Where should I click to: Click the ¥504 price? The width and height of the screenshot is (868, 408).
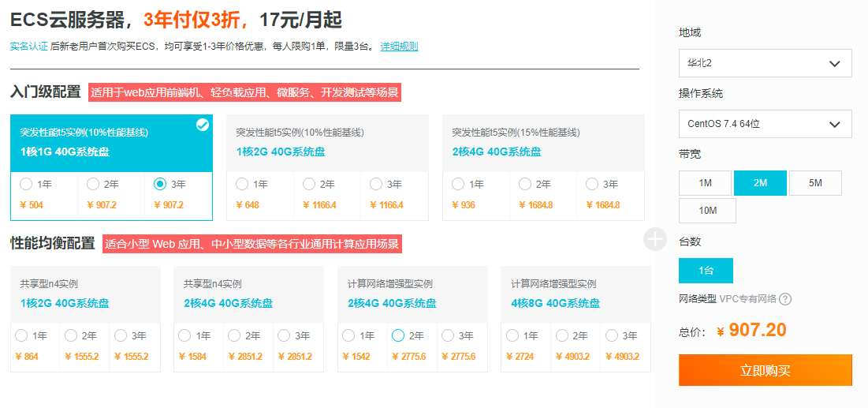pyautogui.click(x=32, y=205)
